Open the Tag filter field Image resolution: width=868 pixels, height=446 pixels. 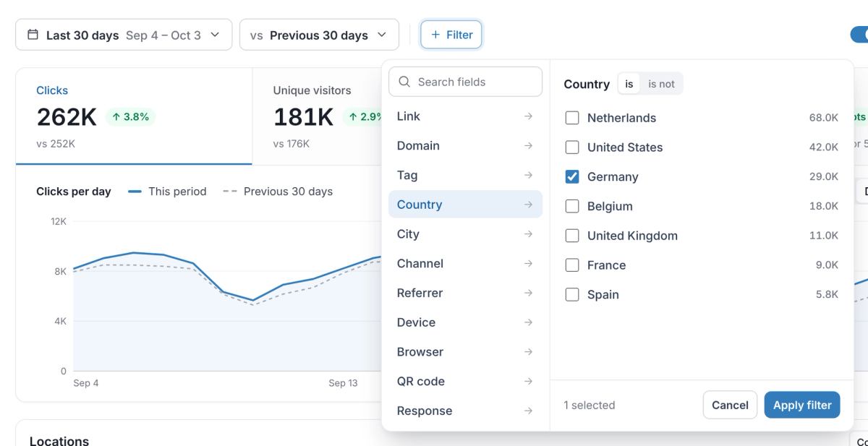(x=465, y=175)
